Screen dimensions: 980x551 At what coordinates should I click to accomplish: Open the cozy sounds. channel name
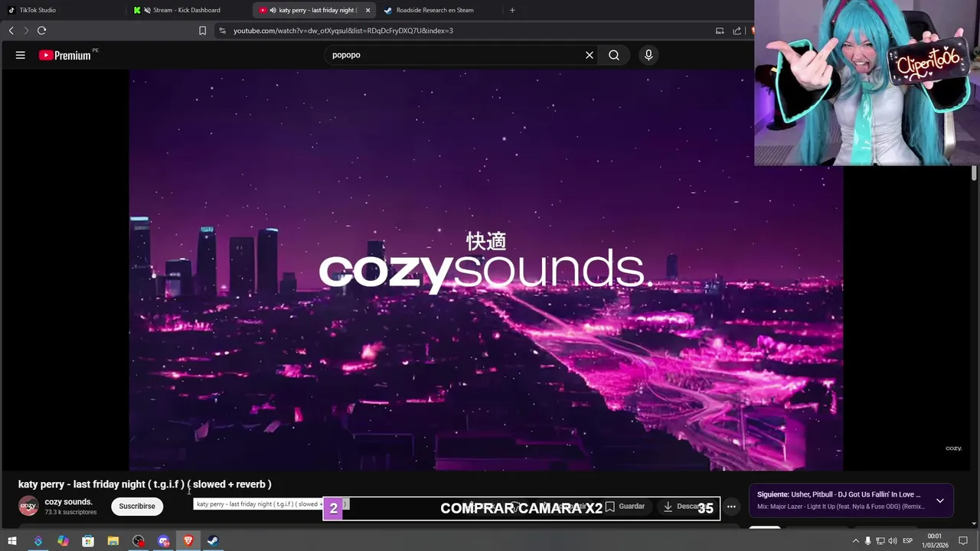[68, 502]
